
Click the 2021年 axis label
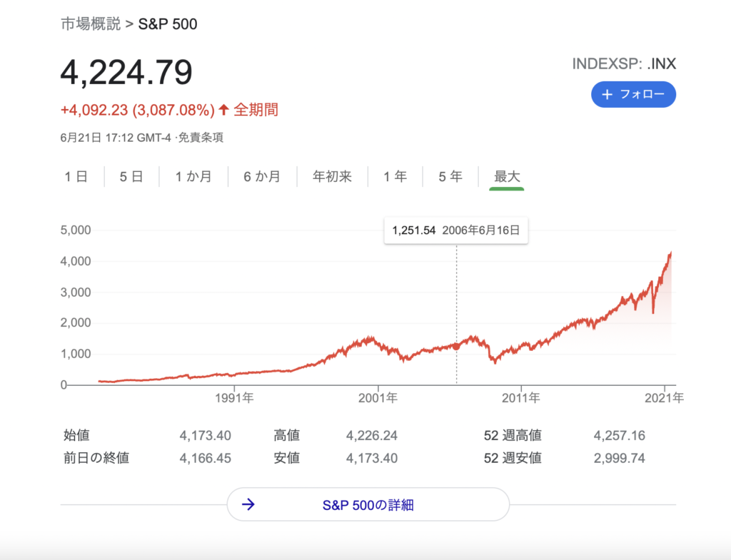pos(664,398)
